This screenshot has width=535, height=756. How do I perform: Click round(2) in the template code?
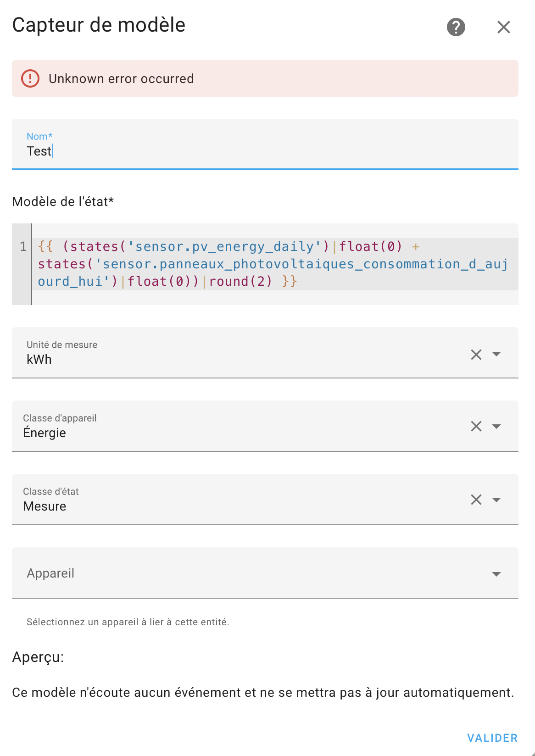240,281
